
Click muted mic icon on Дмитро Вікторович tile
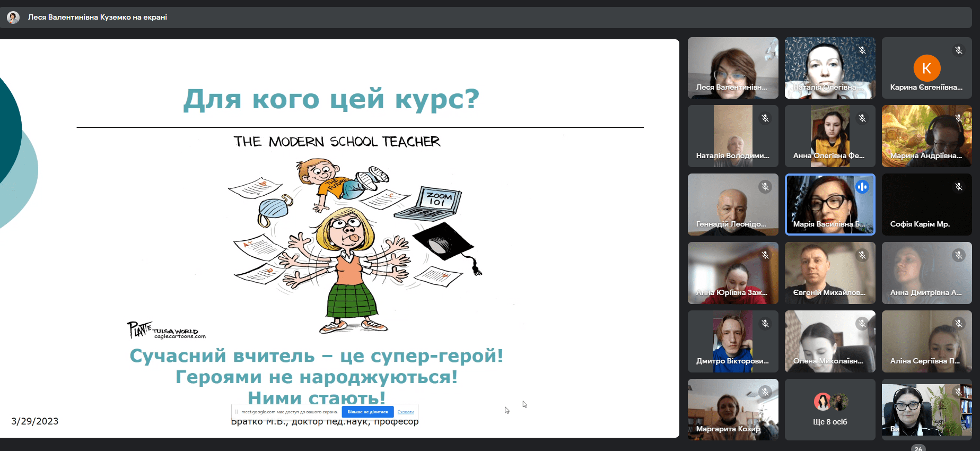pyautogui.click(x=765, y=323)
